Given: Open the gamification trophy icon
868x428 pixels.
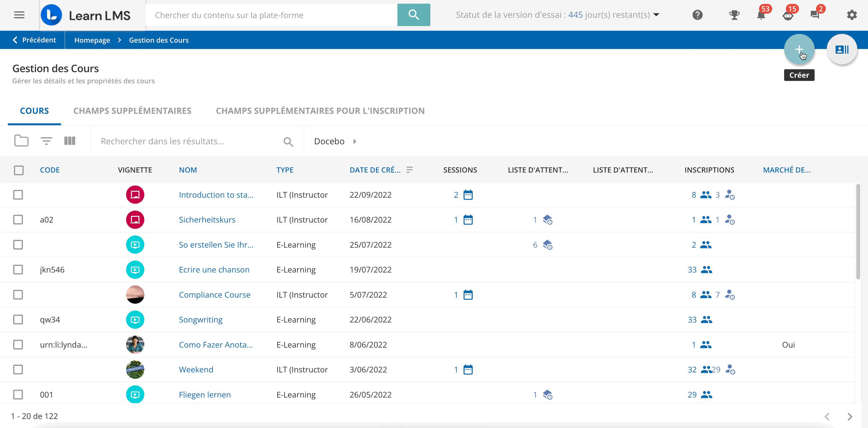Looking at the screenshot, I should click(x=734, y=15).
